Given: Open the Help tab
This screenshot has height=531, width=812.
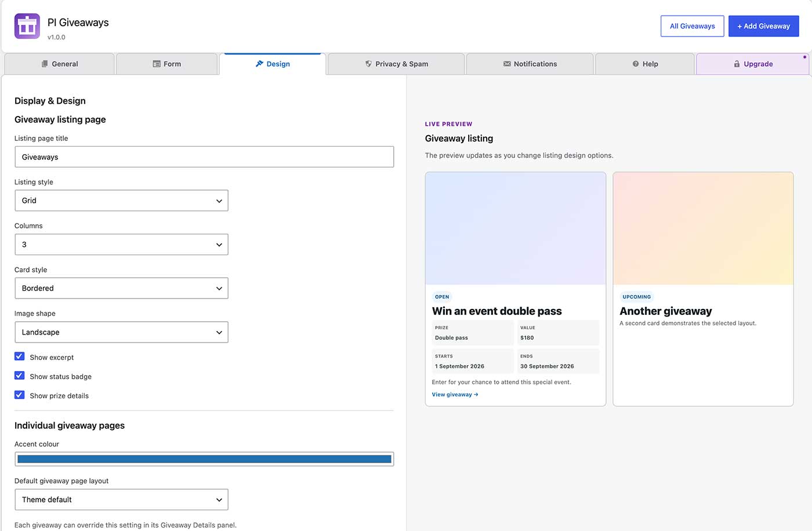Looking at the screenshot, I should click(645, 64).
